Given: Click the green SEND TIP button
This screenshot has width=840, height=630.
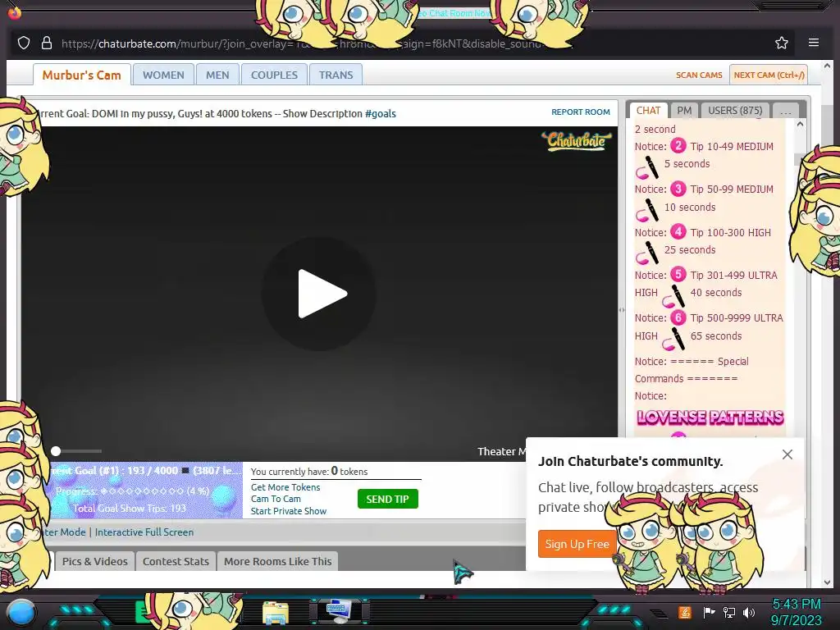Looking at the screenshot, I should (387, 499).
